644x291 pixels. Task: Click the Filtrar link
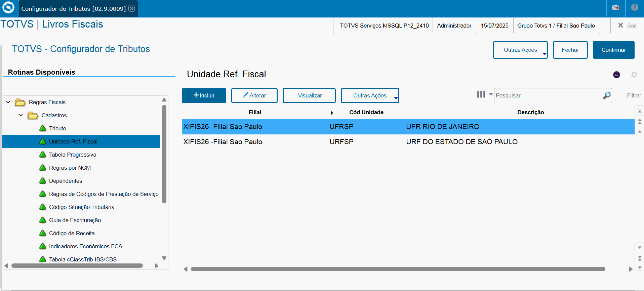[634, 95]
